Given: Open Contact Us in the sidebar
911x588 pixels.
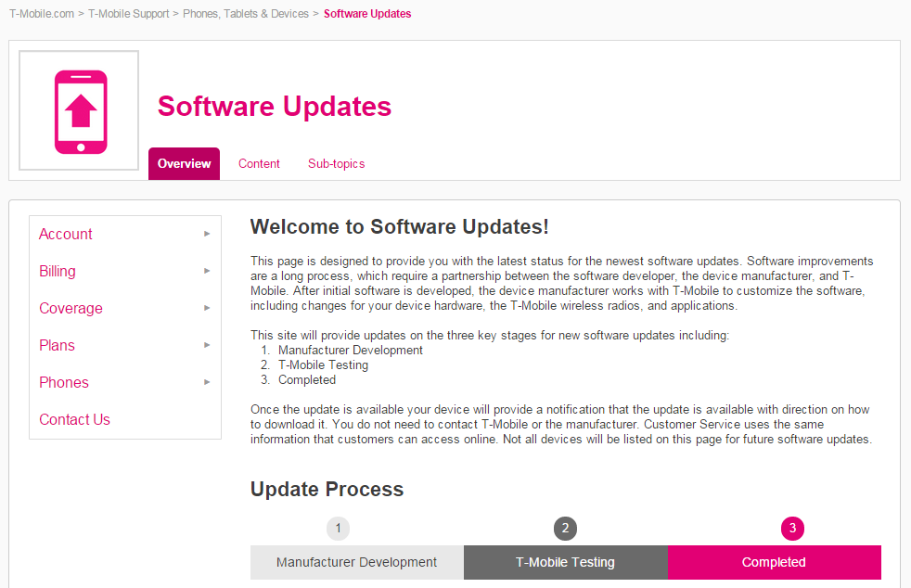Looking at the screenshot, I should pyautogui.click(x=74, y=419).
